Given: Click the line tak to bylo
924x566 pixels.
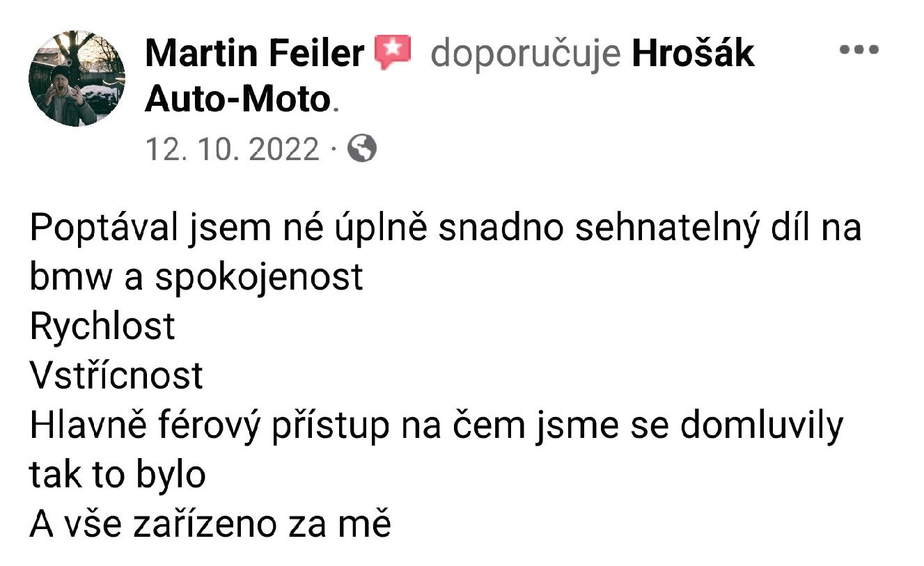Looking at the screenshot, I should tap(118, 475).
